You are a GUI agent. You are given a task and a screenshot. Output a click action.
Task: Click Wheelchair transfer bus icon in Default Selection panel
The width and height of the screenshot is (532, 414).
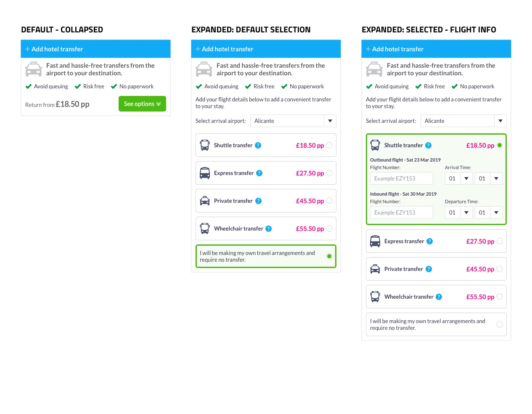click(205, 229)
